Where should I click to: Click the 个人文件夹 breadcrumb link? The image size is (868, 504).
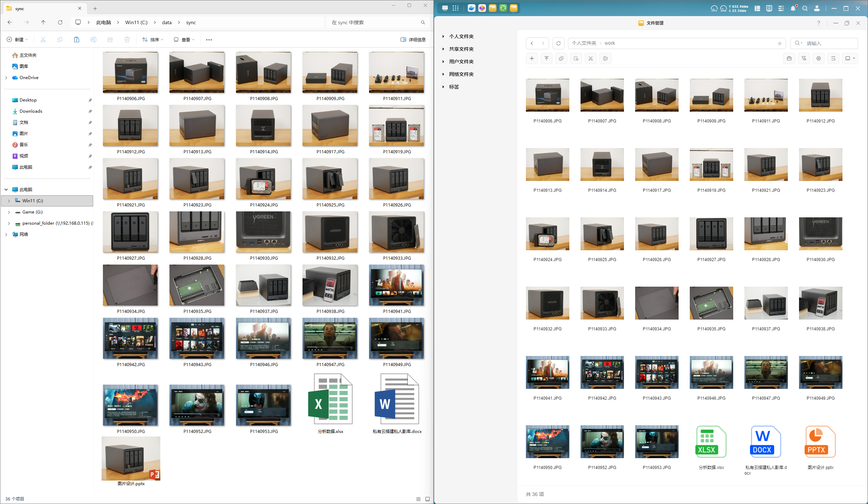pyautogui.click(x=584, y=43)
